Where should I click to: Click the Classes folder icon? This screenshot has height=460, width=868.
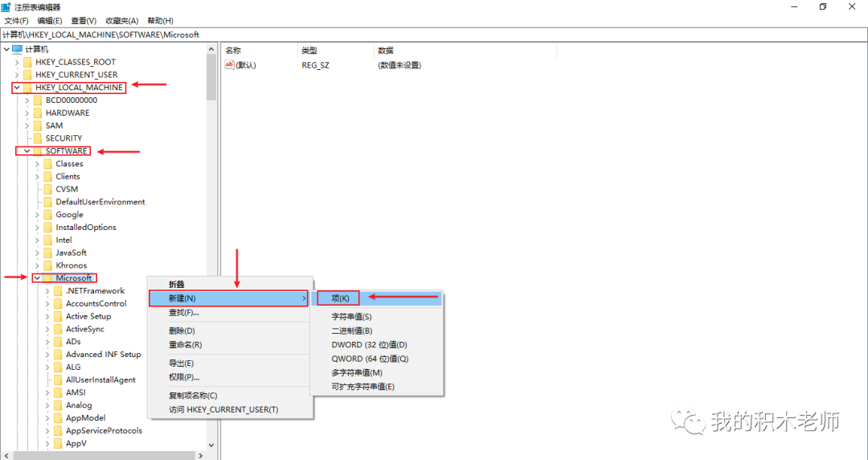click(x=47, y=164)
